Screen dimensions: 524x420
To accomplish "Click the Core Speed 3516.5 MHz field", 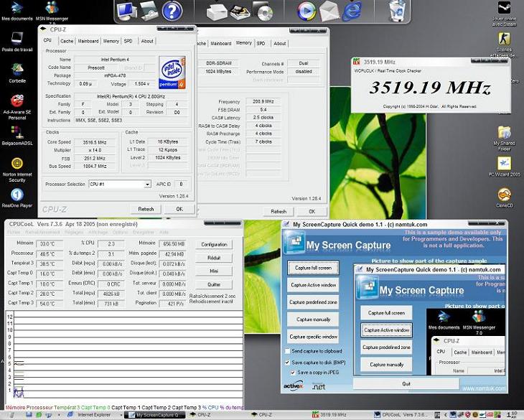I will coord(95,142).
